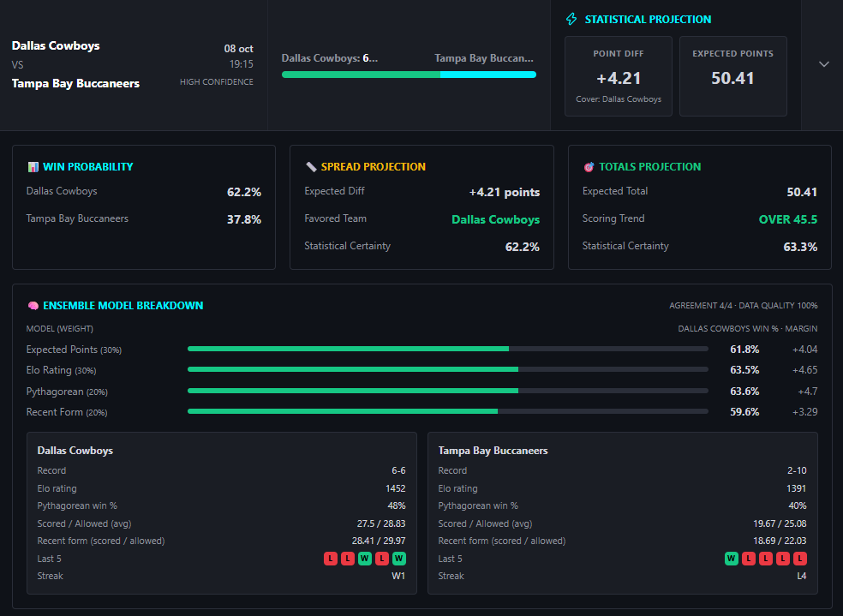Click the Ensemble Model Breakdown brain icon
843x616 pixels.
33,306
